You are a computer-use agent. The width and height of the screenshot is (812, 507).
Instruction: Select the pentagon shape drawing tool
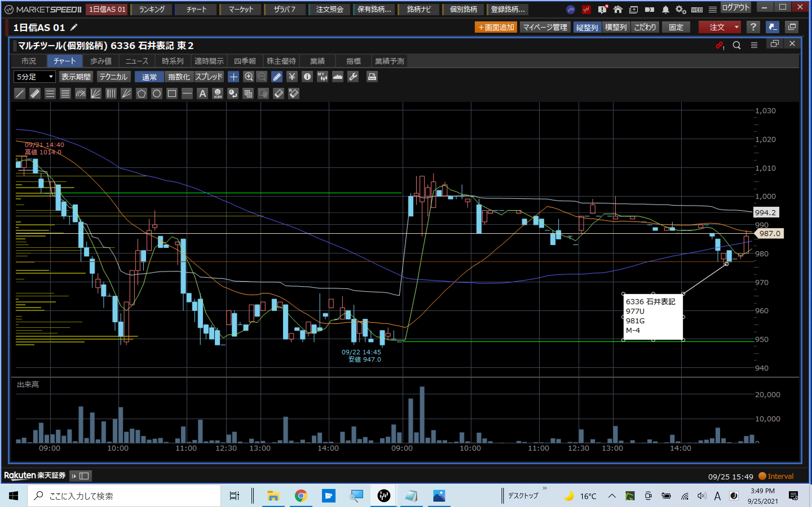(x=141, y=94)
